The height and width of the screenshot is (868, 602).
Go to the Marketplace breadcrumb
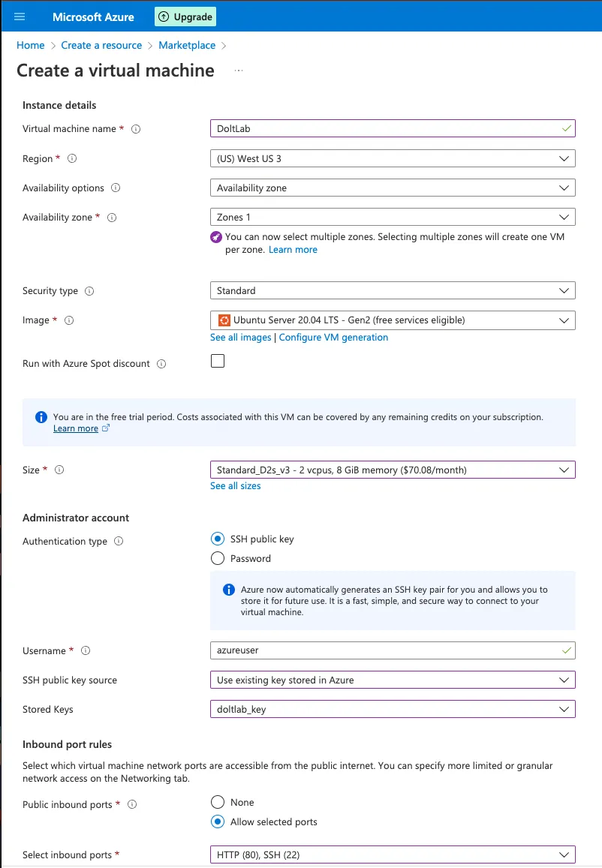[187, 45]
